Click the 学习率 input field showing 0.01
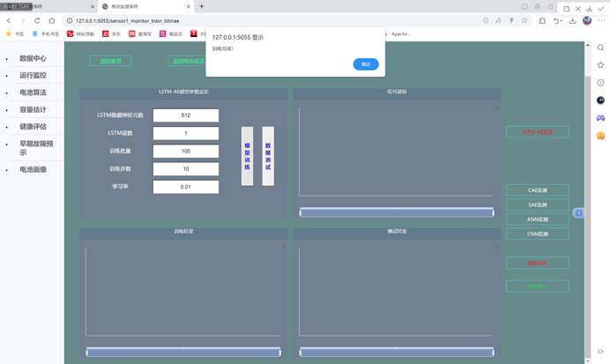The width and height of the screenshot is (610, 364). [185, 187]
